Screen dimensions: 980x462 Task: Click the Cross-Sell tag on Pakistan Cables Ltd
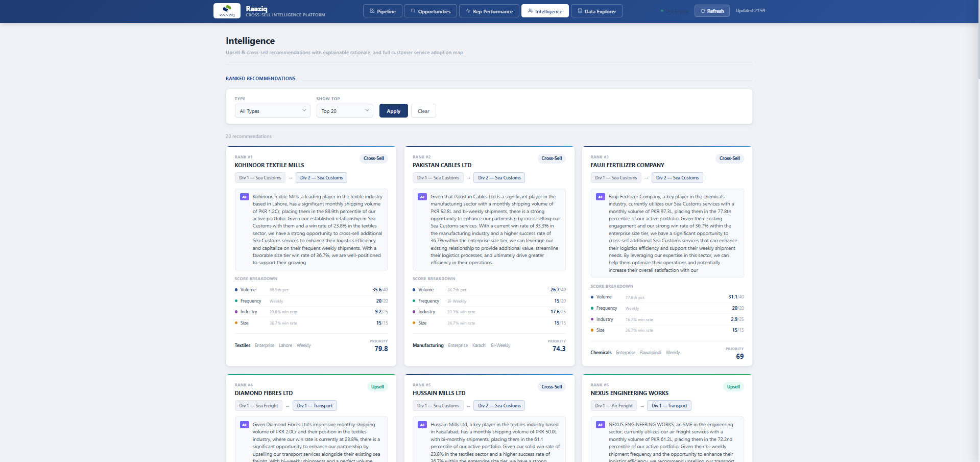pyautogui.click(x=552, y=158)
